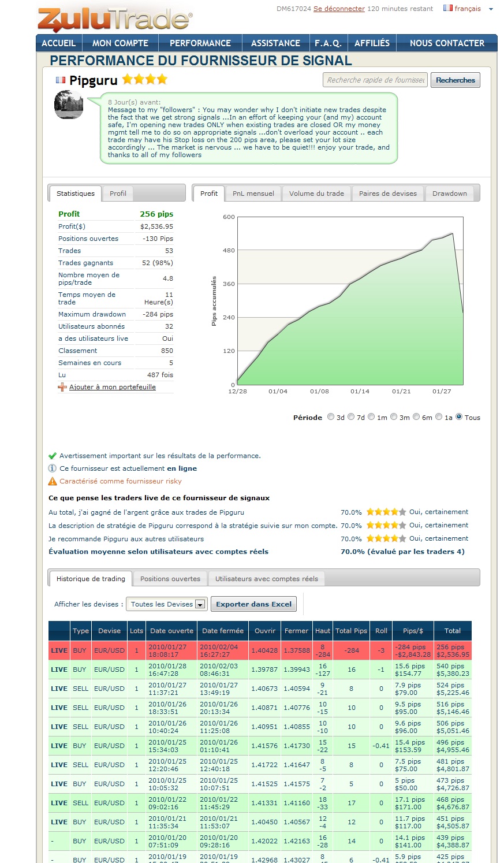Select the 1m period radio button
The width and height of the screenshot is (504, 863).
pyautogui.click(x=371, y=416)
